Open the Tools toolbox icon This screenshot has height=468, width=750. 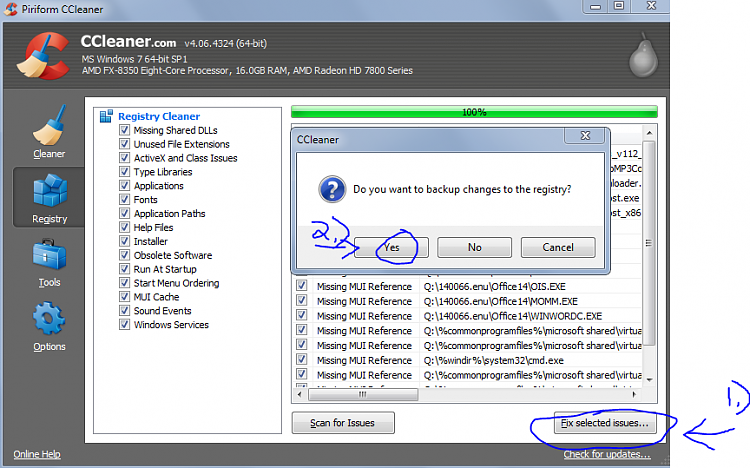coord(49,255)
